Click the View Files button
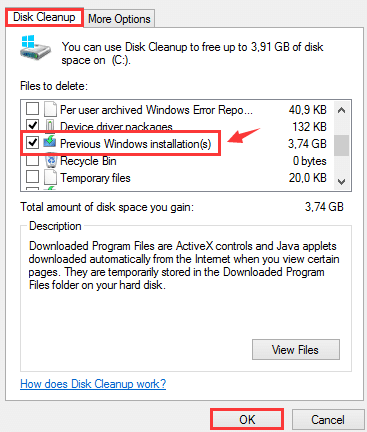Screen dimensions: 367x432 pos(296,350)
